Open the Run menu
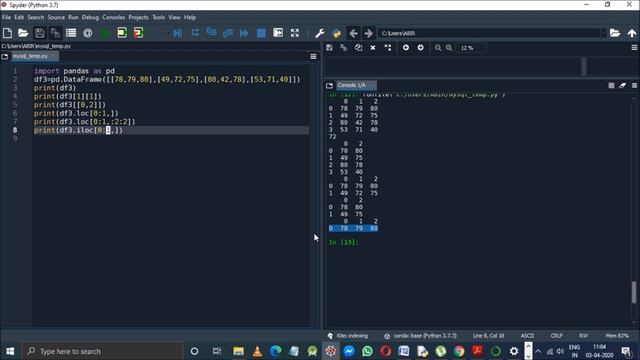This screenshot has width=640, height=360. pyautogui.click(x=73, y=17)
